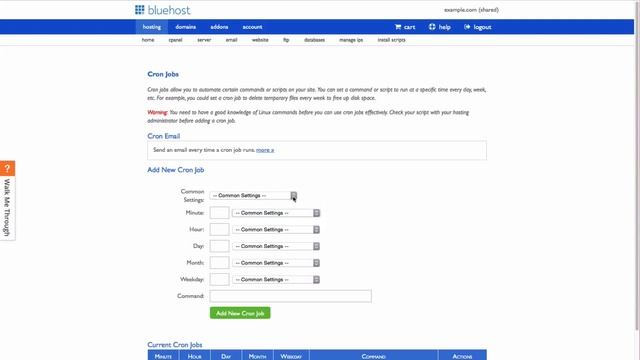Open the Minute Common Settings dropdown
Screen dimensions: 640x360
(x=276, y=213)
